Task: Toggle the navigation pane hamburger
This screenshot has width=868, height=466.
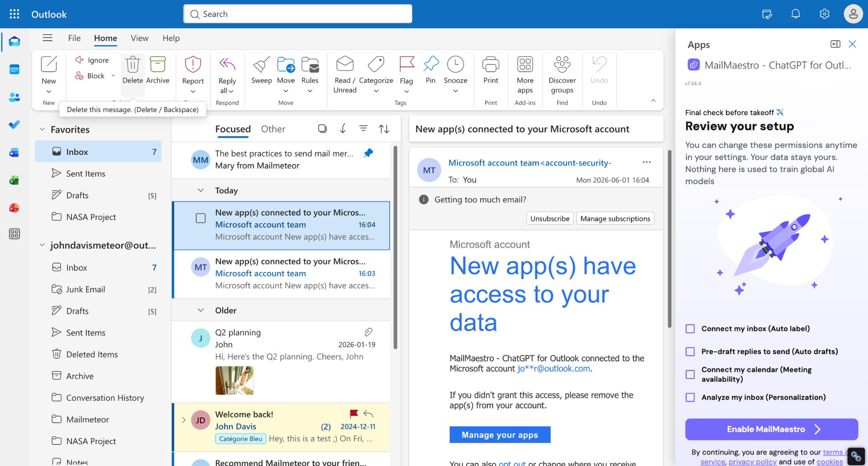Action: coord(47,38)
